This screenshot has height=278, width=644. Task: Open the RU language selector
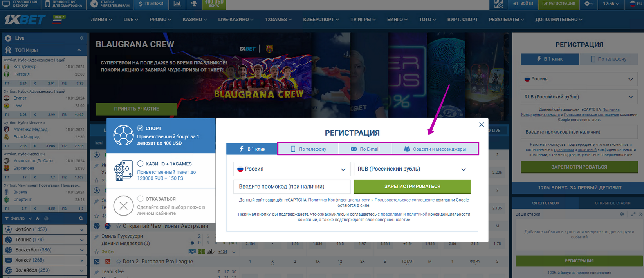click(x=636, y=4)
